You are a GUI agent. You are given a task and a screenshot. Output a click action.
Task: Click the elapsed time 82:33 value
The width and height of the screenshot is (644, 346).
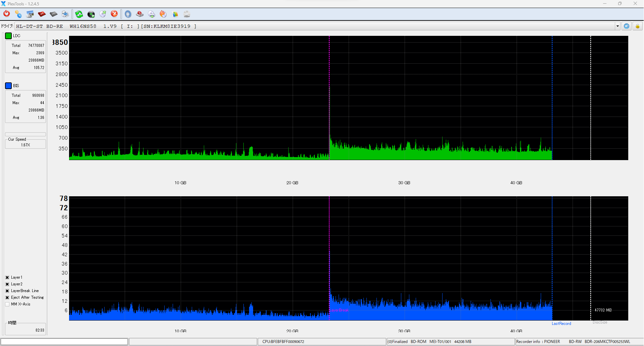40,330
